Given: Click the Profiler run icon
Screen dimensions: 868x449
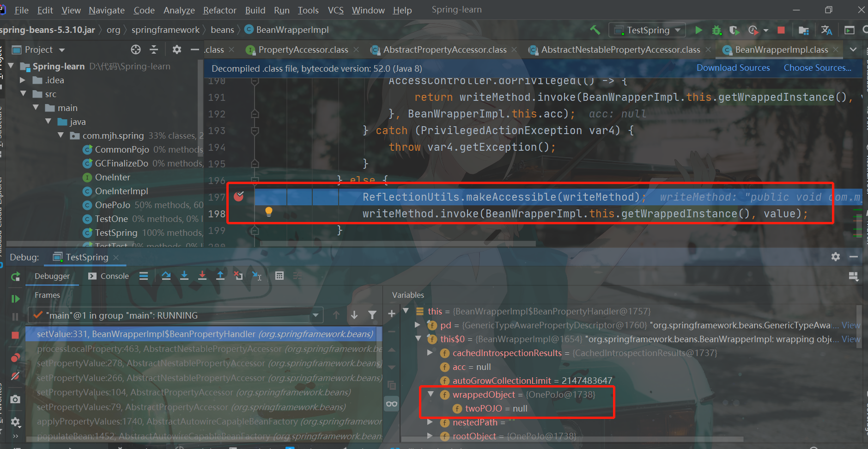Looking at the screenshot, I should 753,30.
